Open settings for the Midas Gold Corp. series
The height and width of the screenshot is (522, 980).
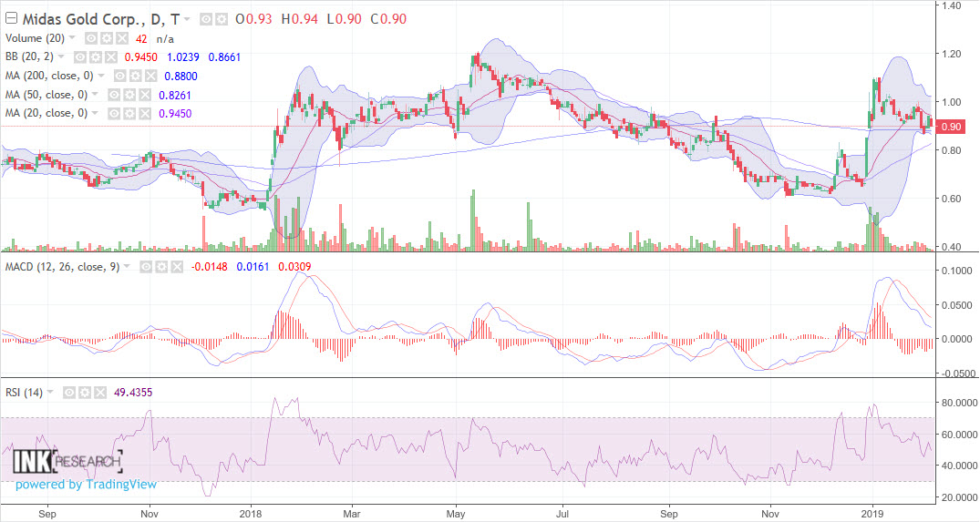click(x=222, y=19)
